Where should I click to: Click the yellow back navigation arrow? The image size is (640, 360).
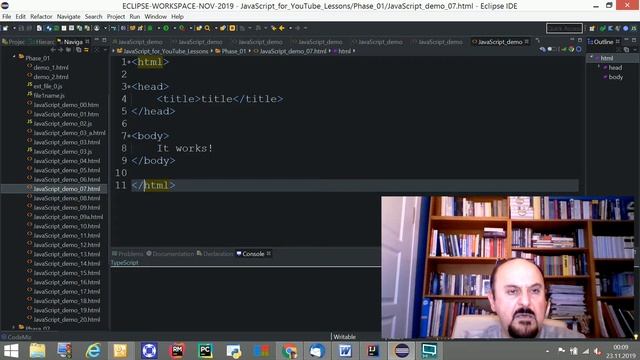[x=282, y=28]
